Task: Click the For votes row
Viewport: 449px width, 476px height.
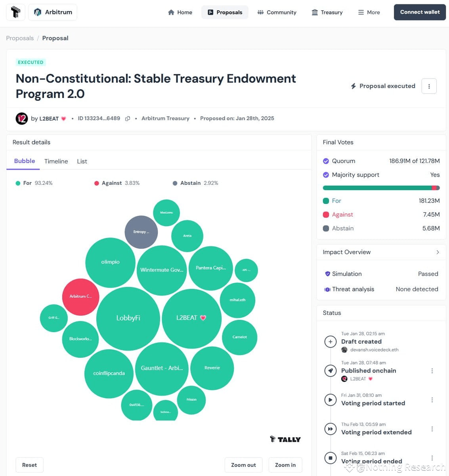Action: point(381,201)
